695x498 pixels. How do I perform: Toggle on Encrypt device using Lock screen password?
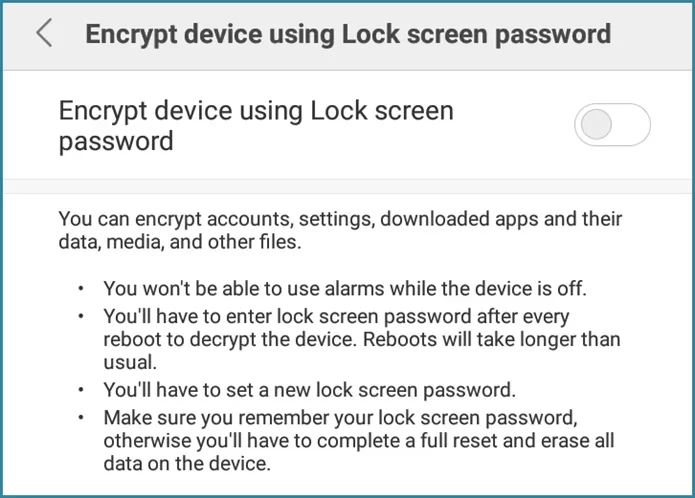tap(612, 125)
